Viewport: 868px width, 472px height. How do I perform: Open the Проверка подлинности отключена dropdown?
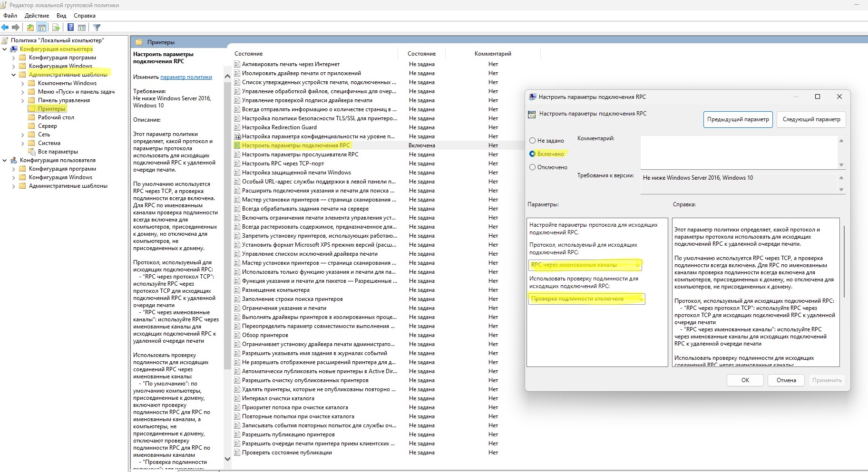[x=586, y=299]
